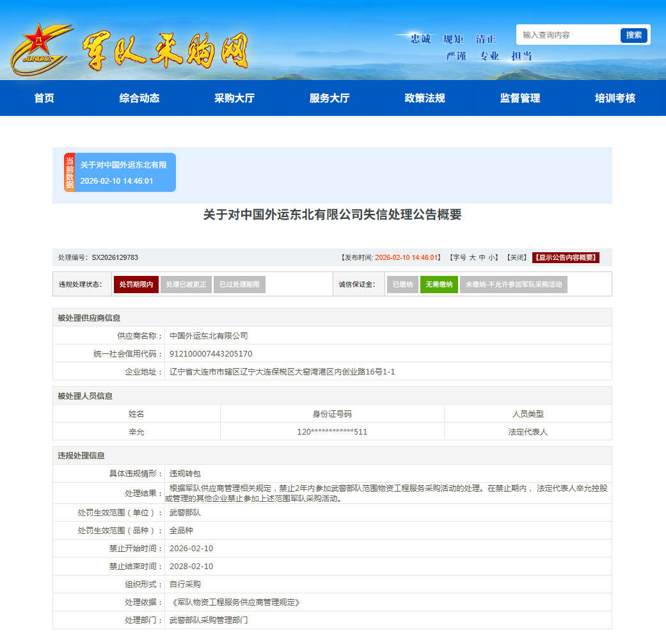Open the 政策法规 menu
This screenshot has height=644, width=666.
coord(425,98)
